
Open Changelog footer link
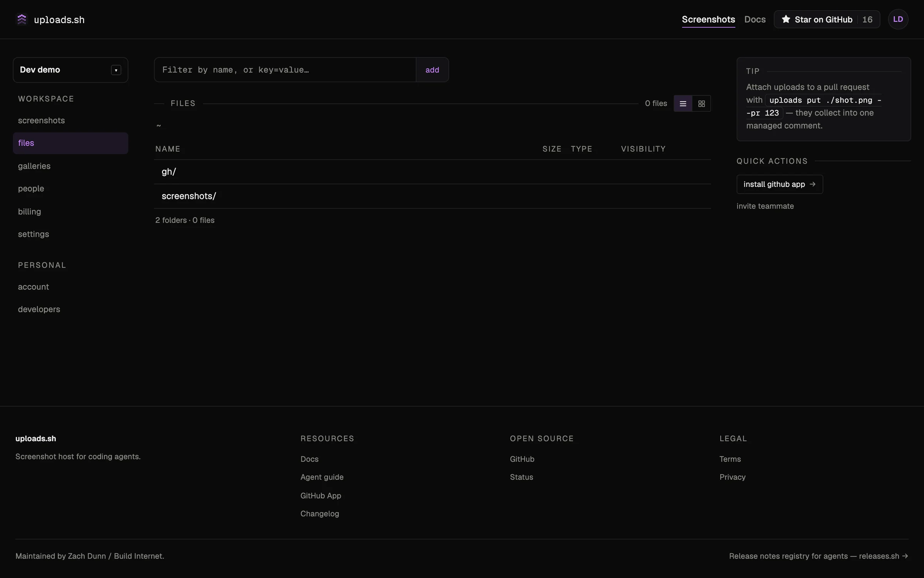click(x=320, y=514)
